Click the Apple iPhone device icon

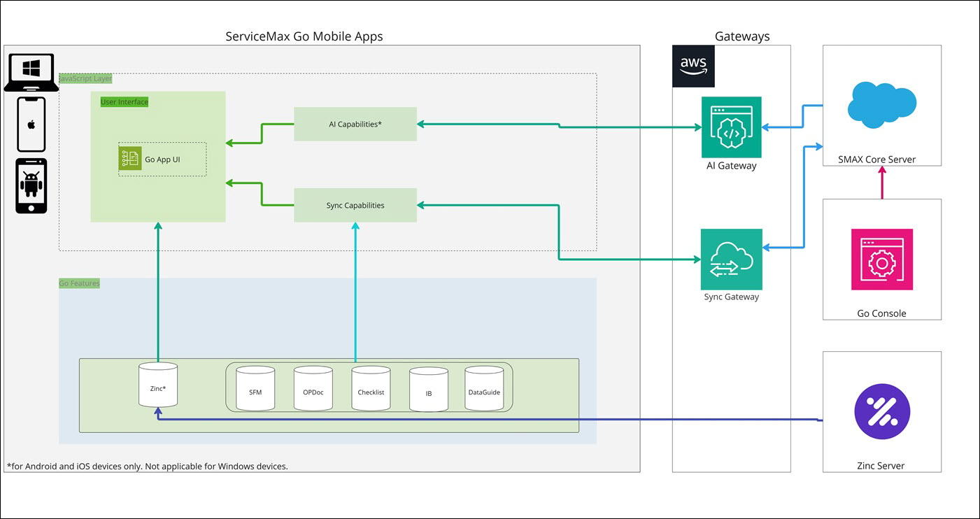(31, 125)
